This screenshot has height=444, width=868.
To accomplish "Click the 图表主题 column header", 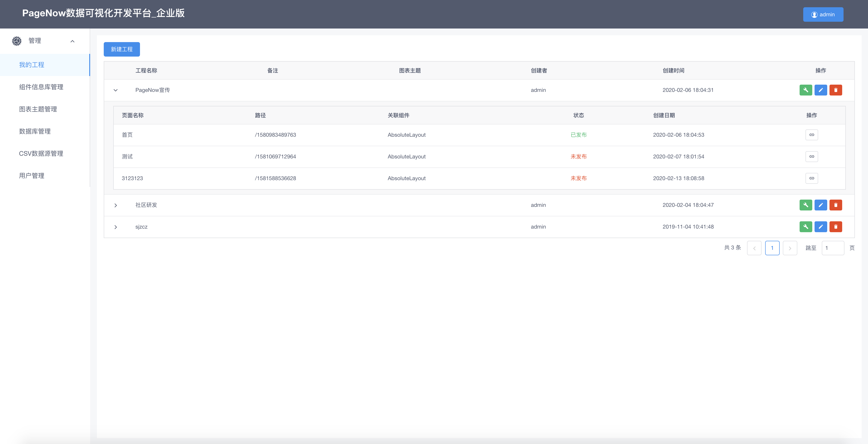I will coord(410,70).
